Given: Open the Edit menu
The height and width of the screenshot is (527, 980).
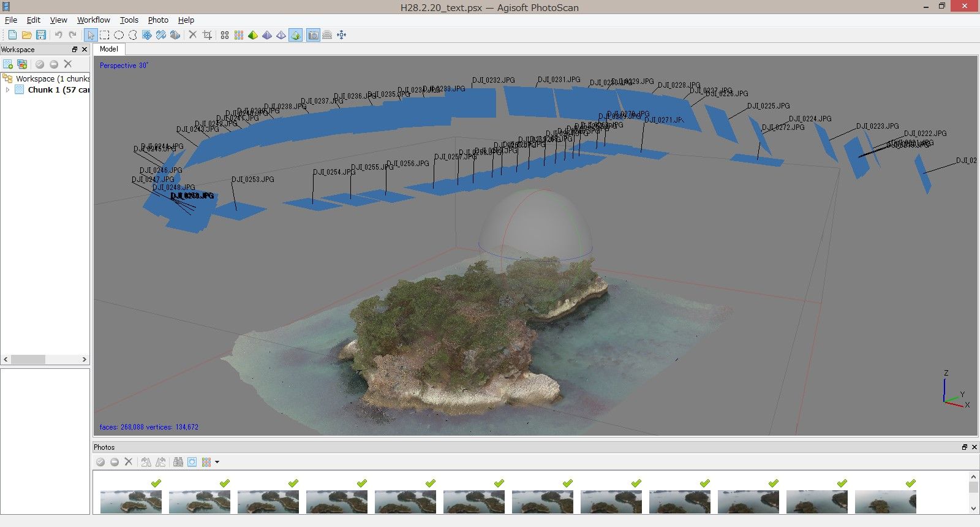Looking at the screenshot, I should pos(34,20).
